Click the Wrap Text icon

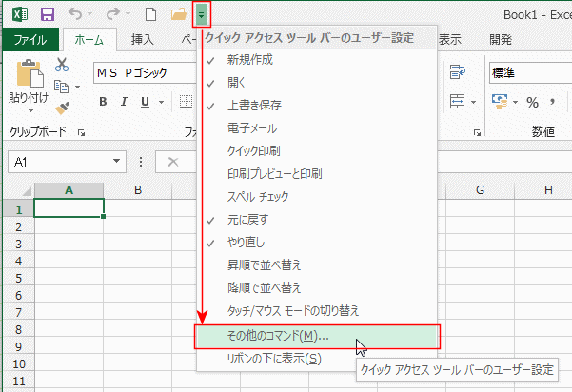pyautogui.click(x=458, y=72)
